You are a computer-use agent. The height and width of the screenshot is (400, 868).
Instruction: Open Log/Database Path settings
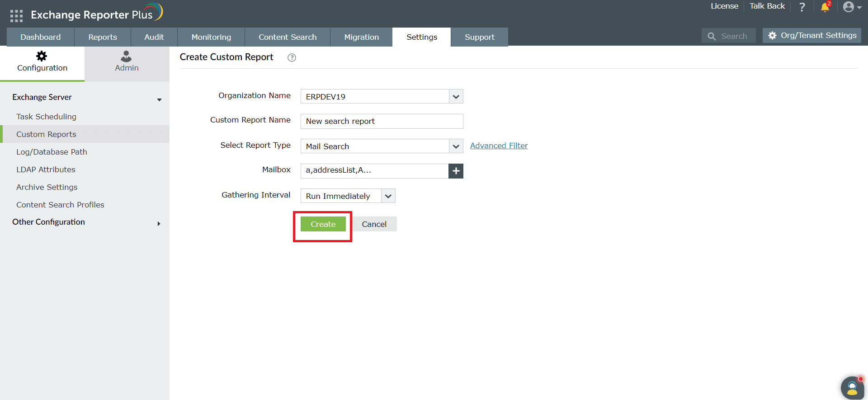[x=52, y=152]
